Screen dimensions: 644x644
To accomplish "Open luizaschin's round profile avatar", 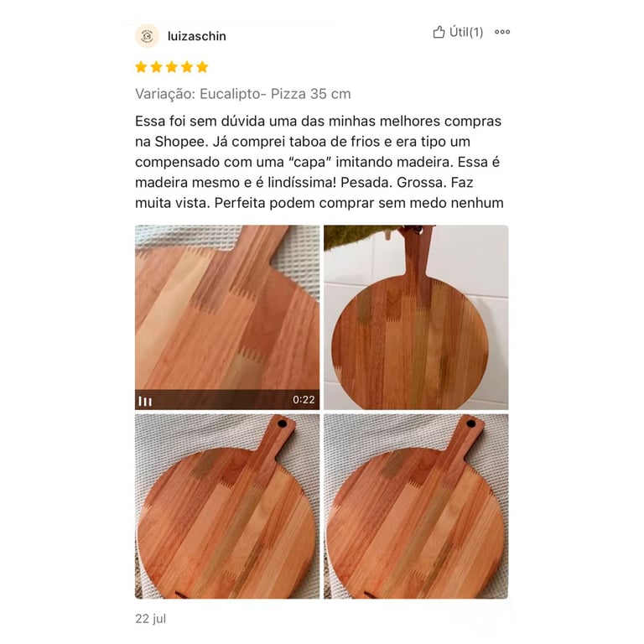I will pos(147,36).
